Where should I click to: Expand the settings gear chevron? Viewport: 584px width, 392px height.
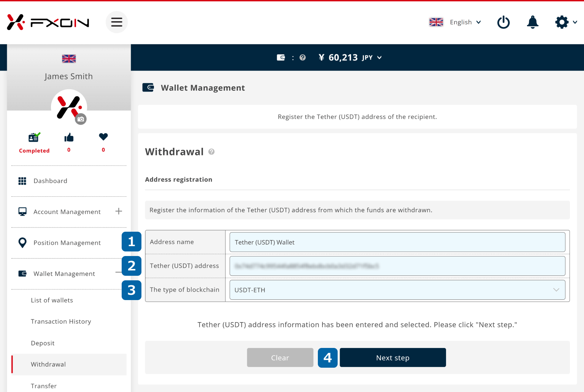pyautogui.click(x=575, y=22)
